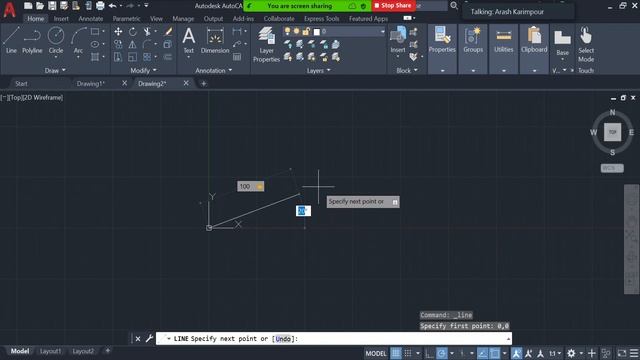The width and height of the screenshot is (640, 360).
Task: Open the View ribbon tab
Action: coord(156,19)
